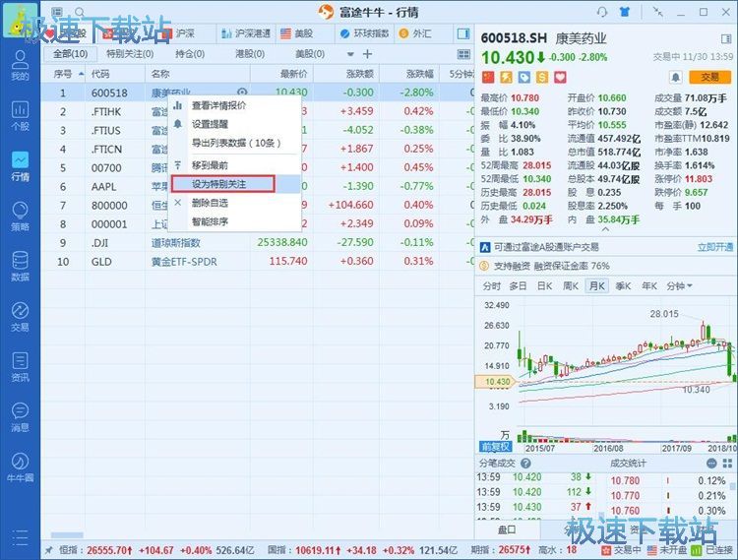This screenshot has width=738, height=560.
Task: Open the 消息 sidebar section
Action: click(x=20, y=417)
